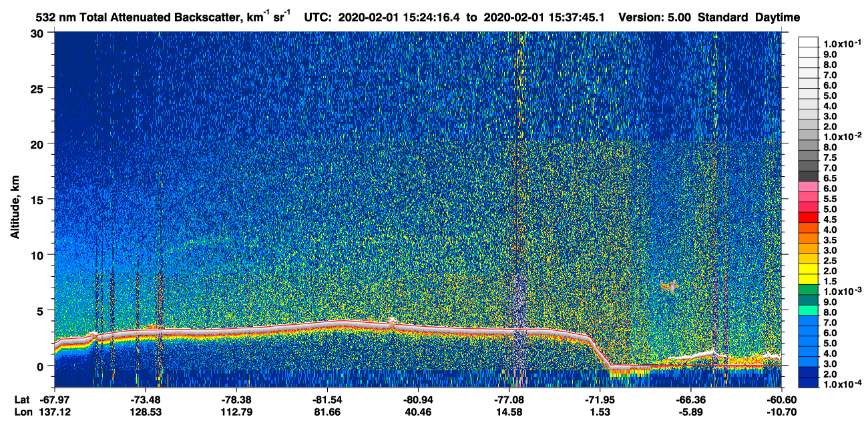
Task: Click colorbar label 3.5
Action: [x=831, y=240]
